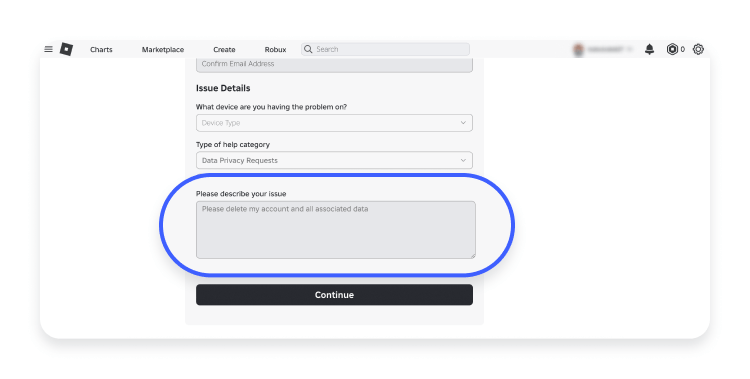Click the Confirm Email Address field
This screenshot has height=379, width=750.
(334, 65)
